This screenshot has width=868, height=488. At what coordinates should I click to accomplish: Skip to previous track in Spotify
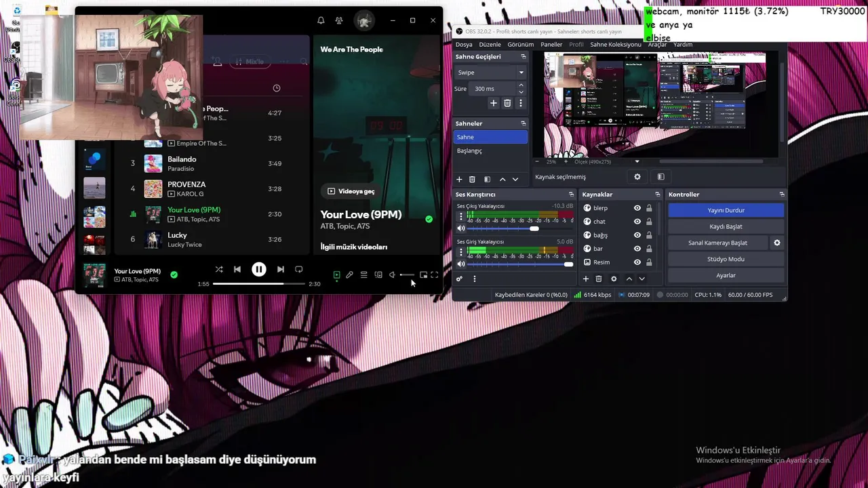[237, 269]
